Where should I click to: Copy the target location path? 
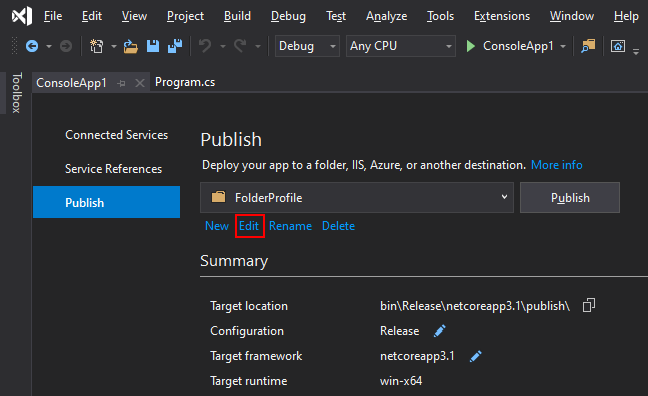[589, 305]
